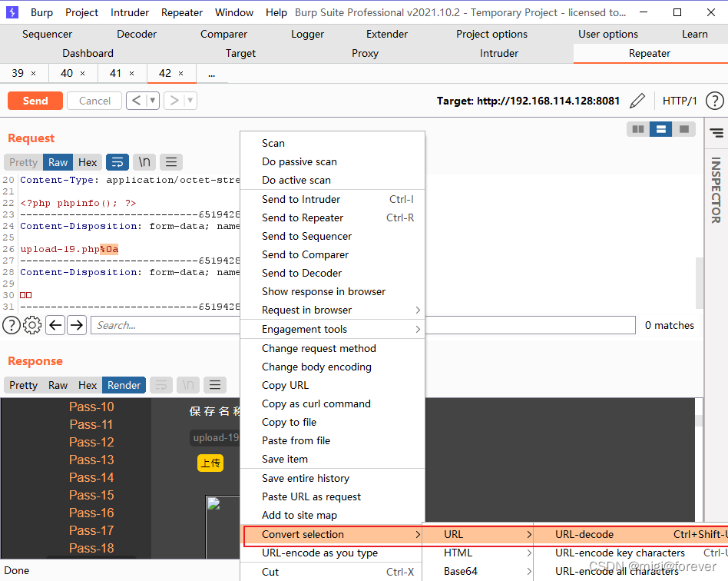The image size is (728, 581).
Task: Close Repeater tab 39
Action: click(34, 74)
